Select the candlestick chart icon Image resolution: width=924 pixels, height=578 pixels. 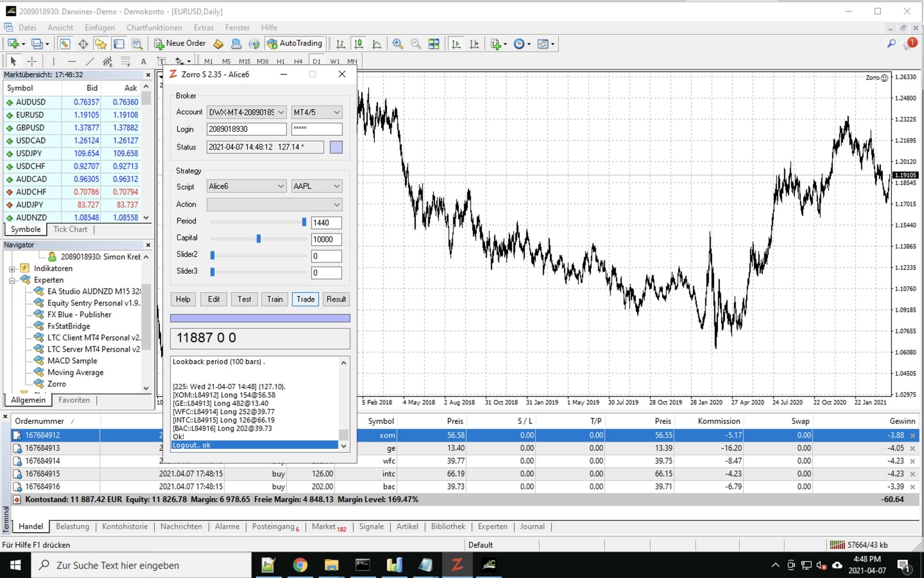click(x=359, y=44)
